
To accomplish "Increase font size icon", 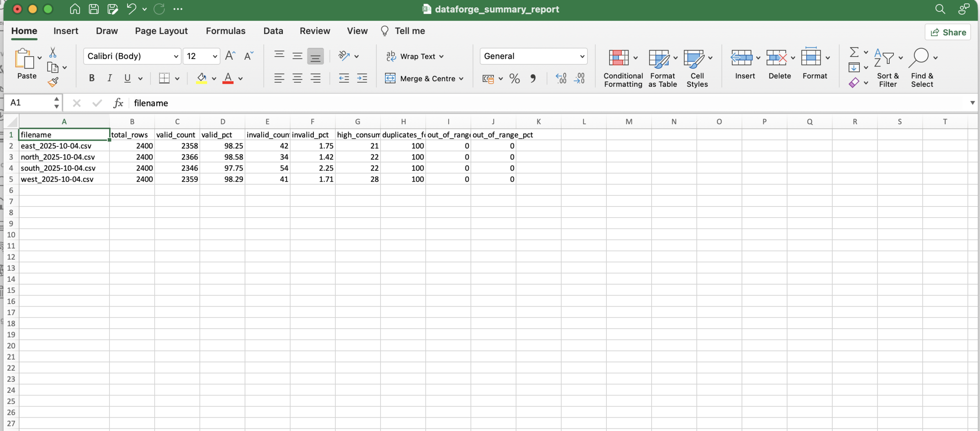I will [x=230, y=56].
